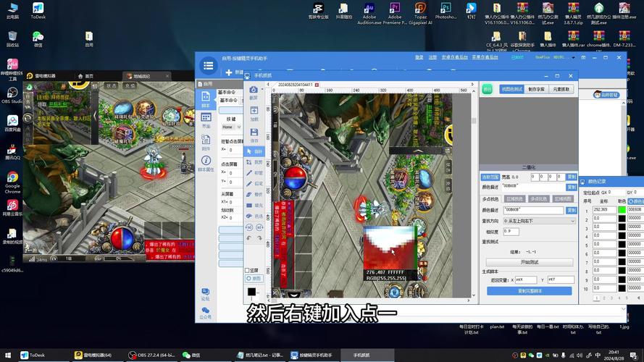The image size is (644, 362).
Task: Click the green color swatch in row 1
Action: [622, 209]
